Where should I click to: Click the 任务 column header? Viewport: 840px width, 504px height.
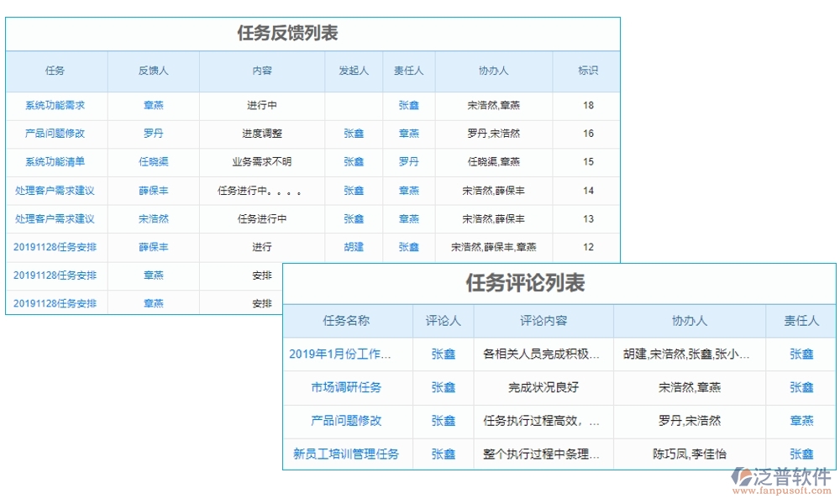[55, 71]
